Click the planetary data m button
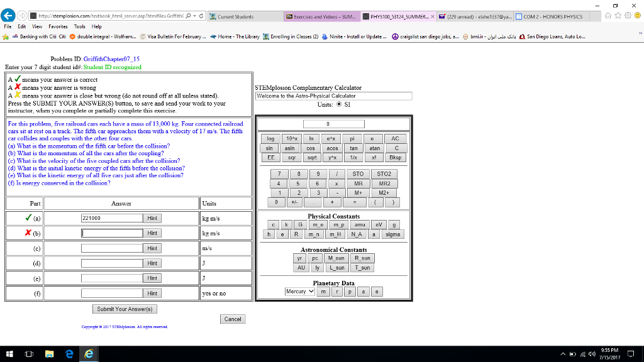This screenshot has height=362, width=644. click(323, 292)
